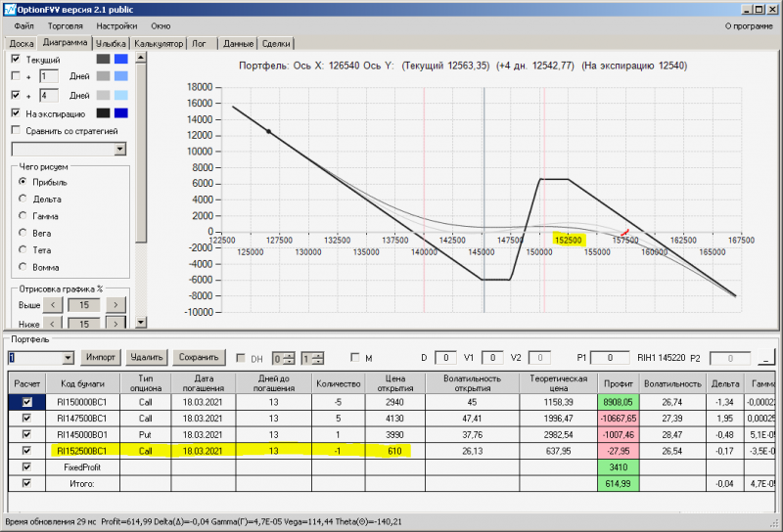Click the underscore button beside P2 field
783x532 pixels.
coord(766,358)
